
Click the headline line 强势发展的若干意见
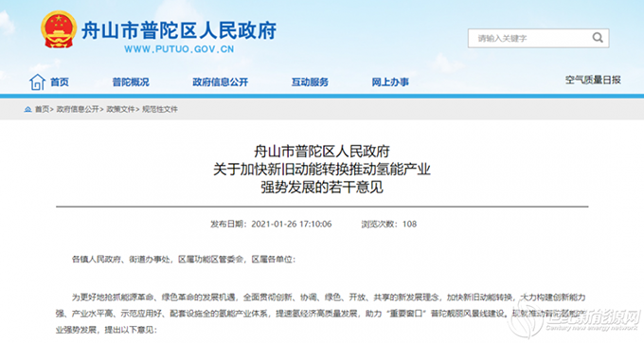tap(322, 188)
